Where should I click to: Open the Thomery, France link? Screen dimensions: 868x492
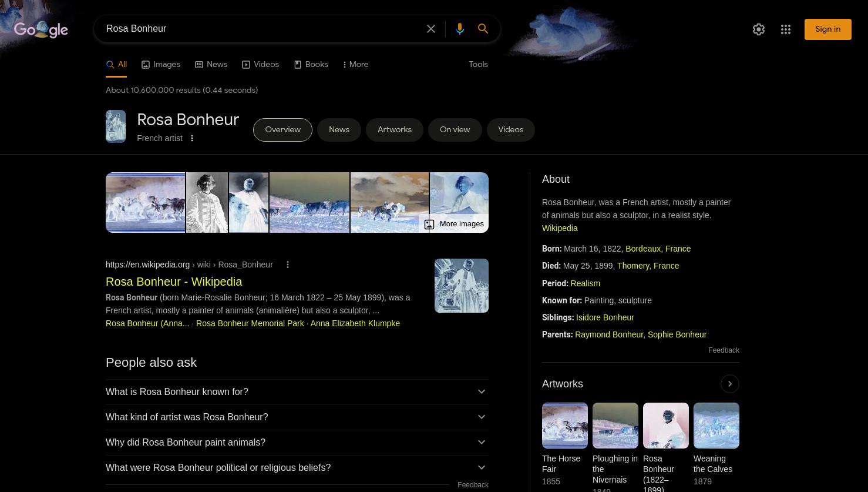click(648, 266)
